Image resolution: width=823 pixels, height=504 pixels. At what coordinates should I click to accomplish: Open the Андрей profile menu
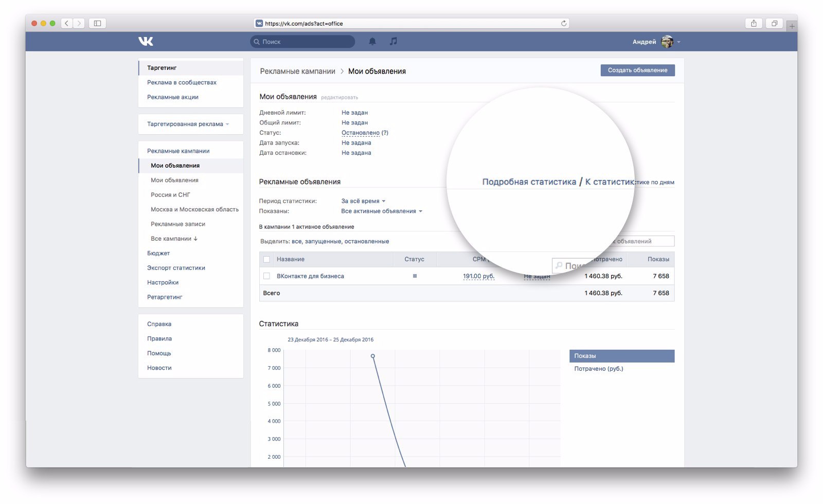point(656,42)
